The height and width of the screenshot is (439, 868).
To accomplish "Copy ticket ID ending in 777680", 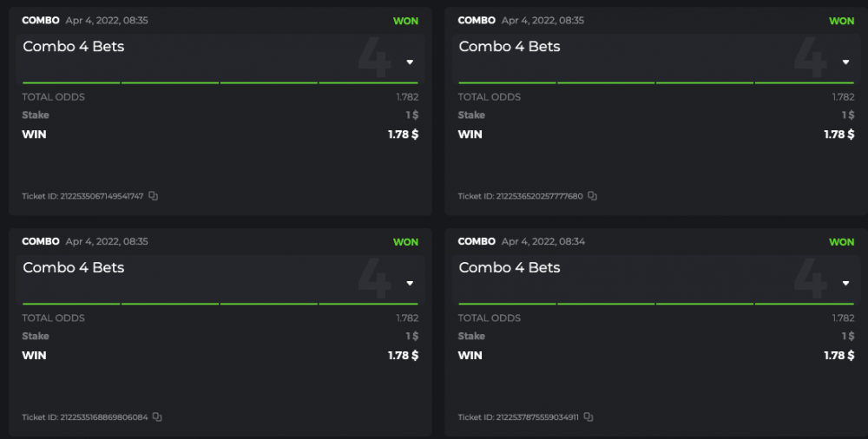I will pos(593,196).
